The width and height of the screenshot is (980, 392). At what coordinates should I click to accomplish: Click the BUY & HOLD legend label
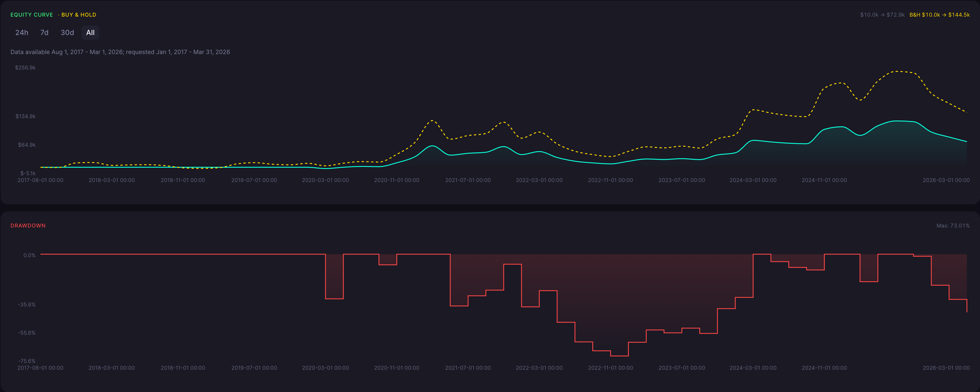[x=79, y=15]
